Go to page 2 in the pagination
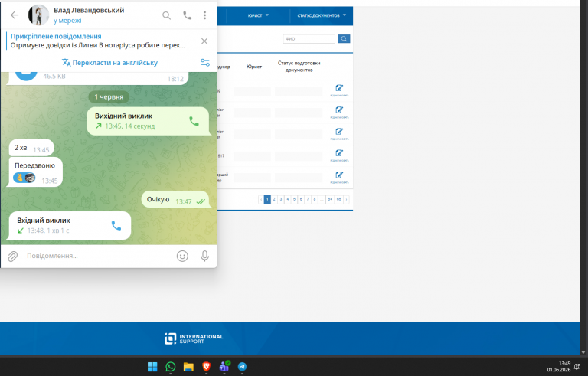Viewport: 588px width, 376px height. point(274,199)
